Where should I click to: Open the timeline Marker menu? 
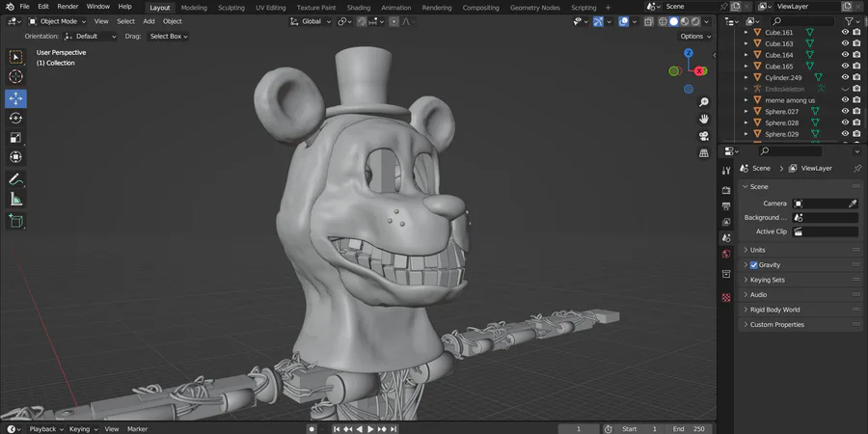coord(137,429)
